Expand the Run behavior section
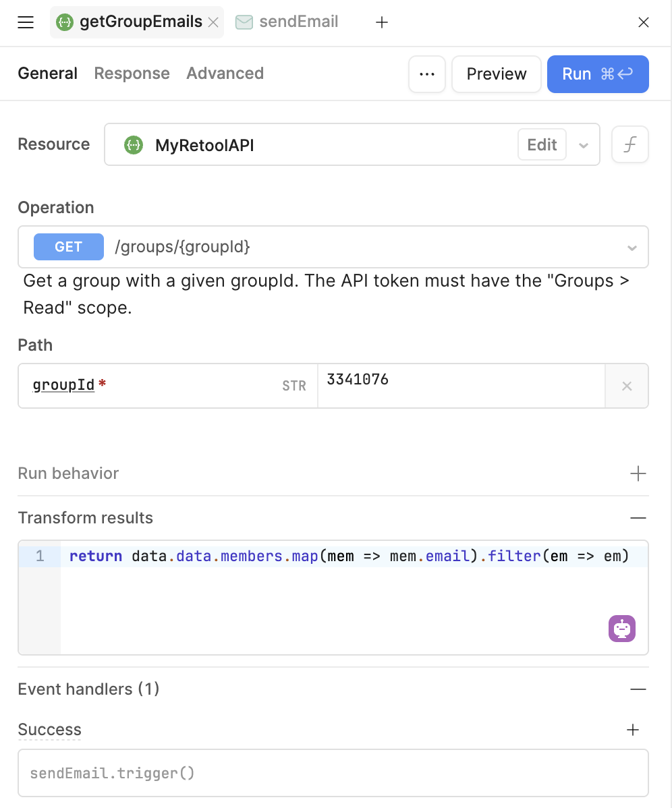672x808 pixels. pos(638,473)
